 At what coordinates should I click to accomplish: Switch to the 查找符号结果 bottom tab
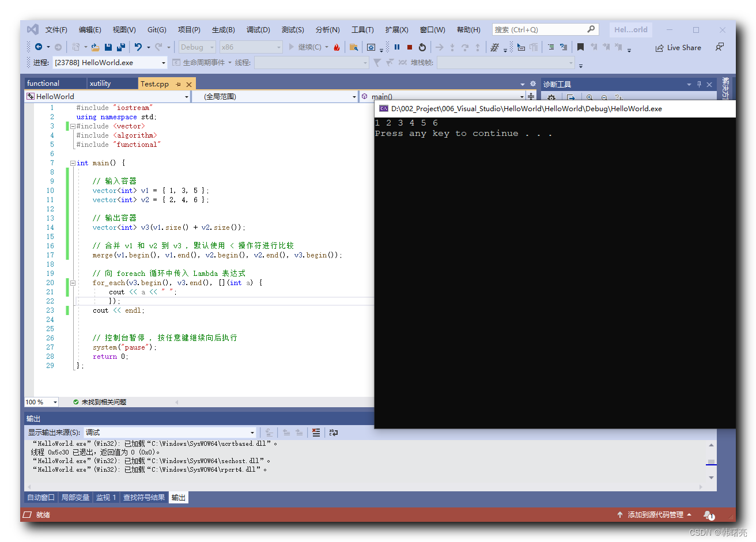(144, 498)
